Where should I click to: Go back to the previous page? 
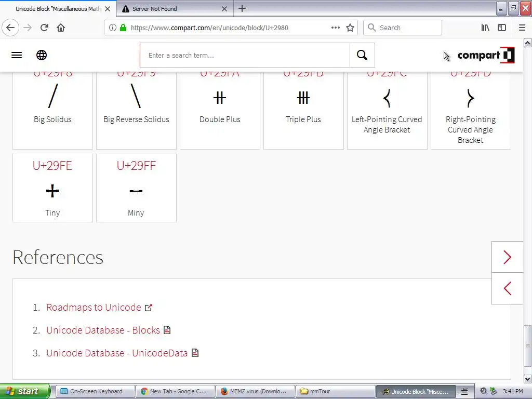(10, 28)
